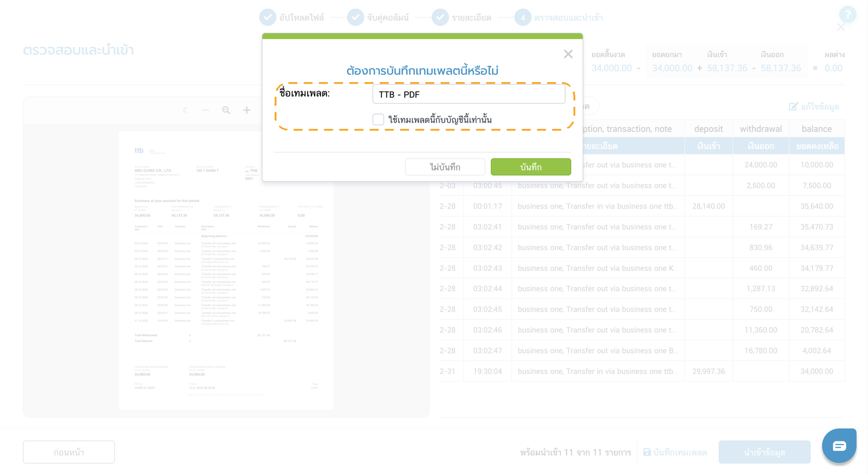Image resolution: width=868 pixels, height=475 pixels.
Task: Click the นำเข้าข้อมูล import data button
Action: [764, 452]
